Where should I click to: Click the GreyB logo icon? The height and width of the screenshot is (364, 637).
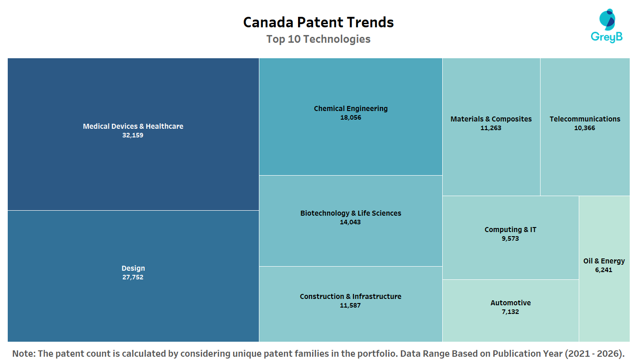[x=607, y=19]
